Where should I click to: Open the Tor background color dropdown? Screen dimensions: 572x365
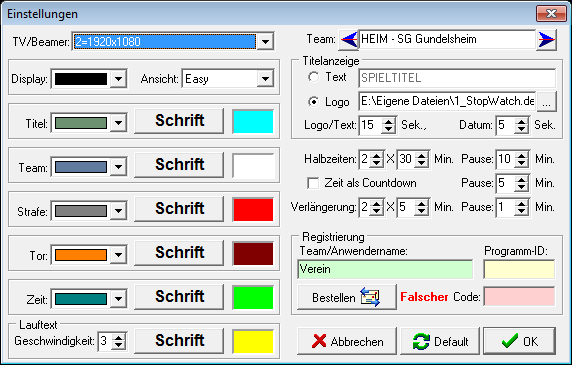(118, 255)
